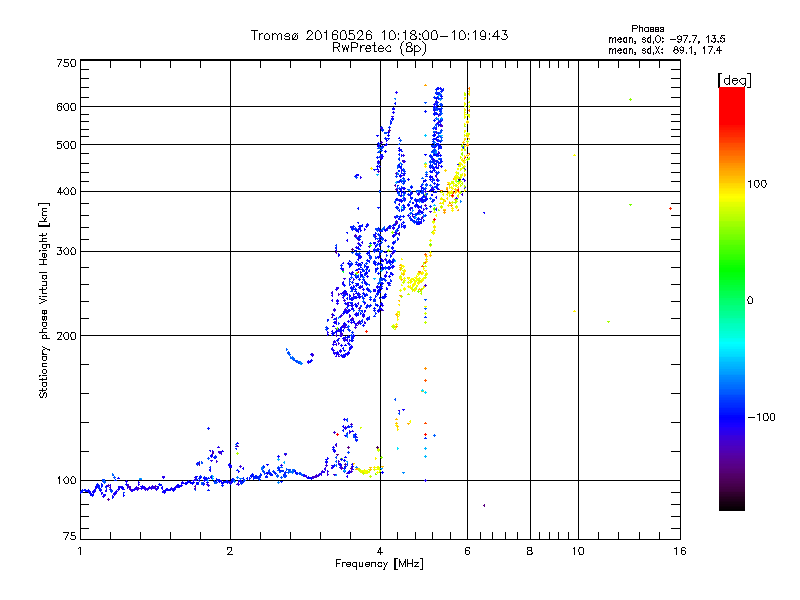Viewport: 800px width, 600px height.
Task: Click the 'Phases' heading at top right
Action: 647,29
